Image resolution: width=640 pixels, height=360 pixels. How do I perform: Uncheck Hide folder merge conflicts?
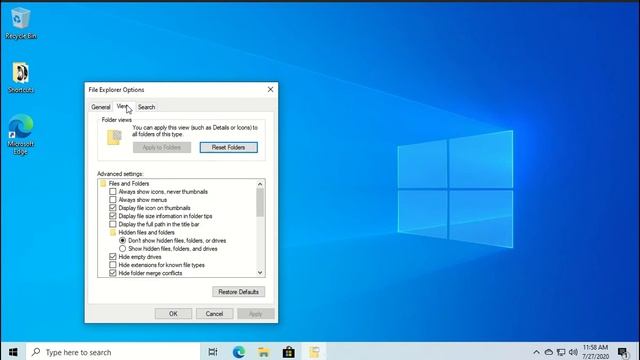point(113,273)
